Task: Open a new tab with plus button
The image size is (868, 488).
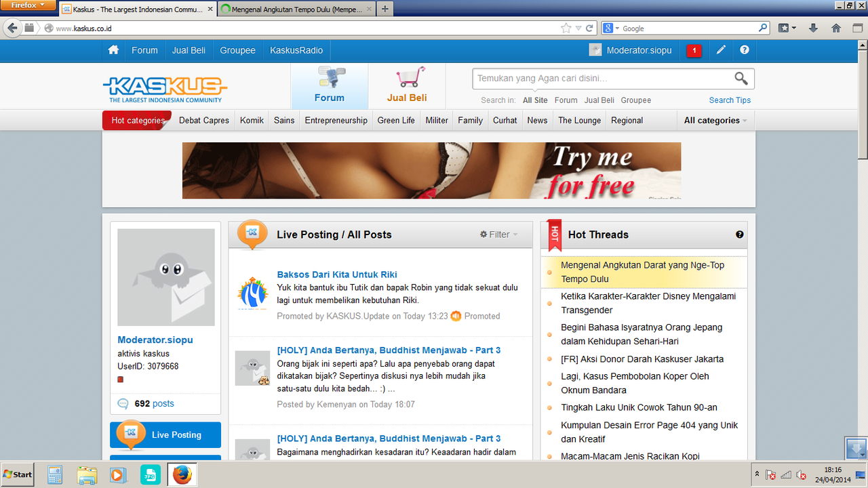Action: (x=384, y=9)
